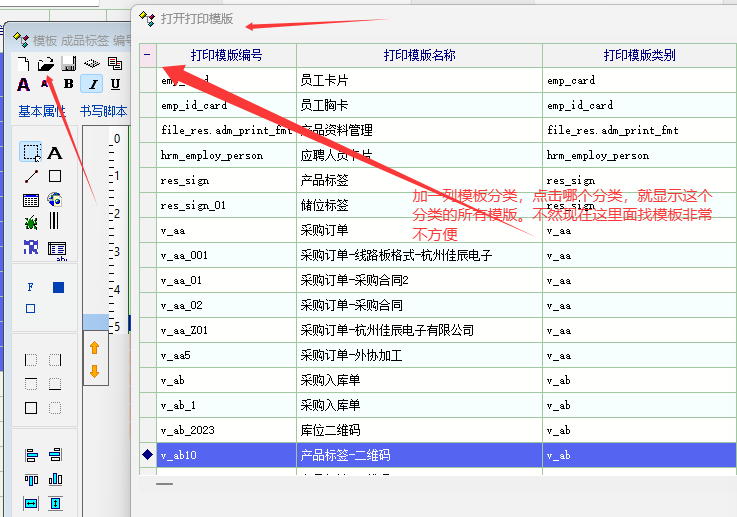Click the same width icon
Image resolution: width=737 pixels, height=517 pixels.
(x=31, y=503)
